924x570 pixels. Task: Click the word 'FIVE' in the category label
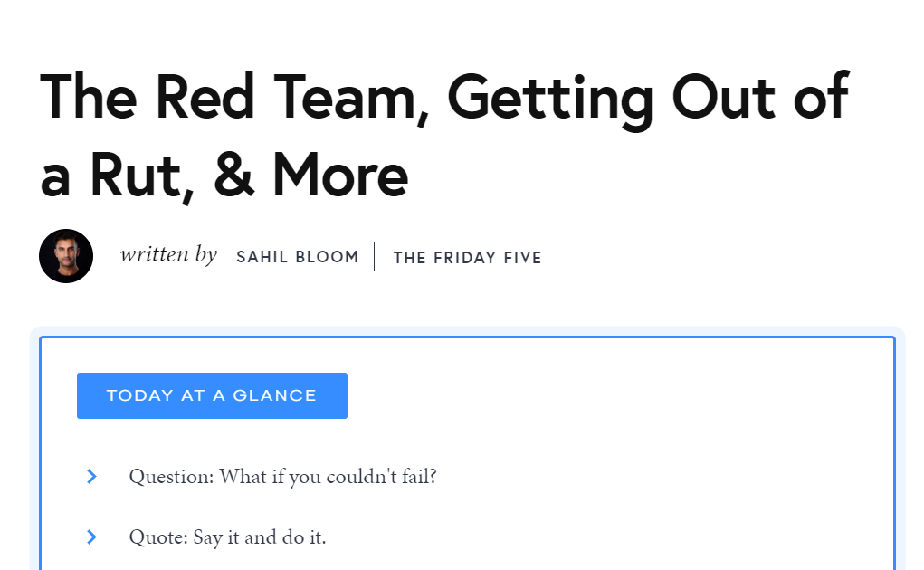tap(521, 258)
